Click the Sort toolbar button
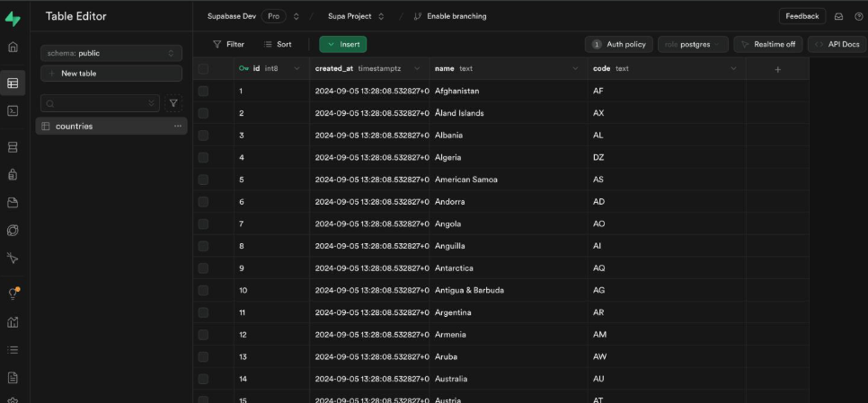Image resolution: width=868 pixels, height=403 pixels. tap(278, 44)
